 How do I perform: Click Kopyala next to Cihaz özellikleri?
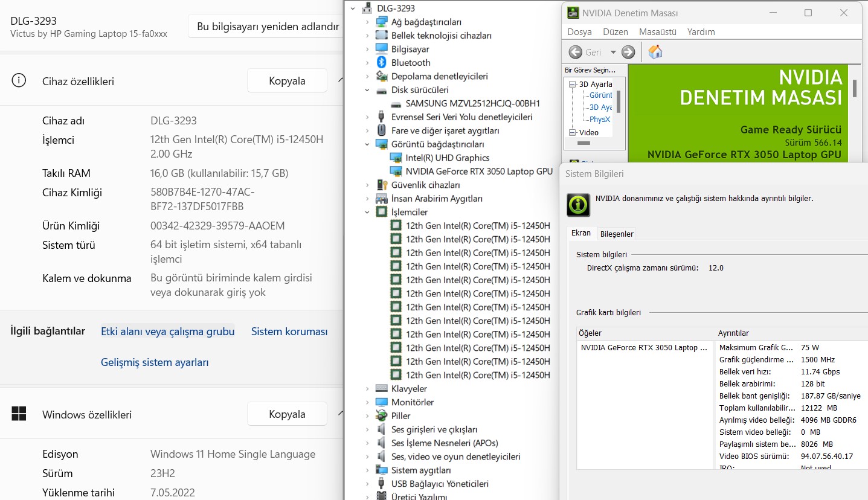coord(287,81)
